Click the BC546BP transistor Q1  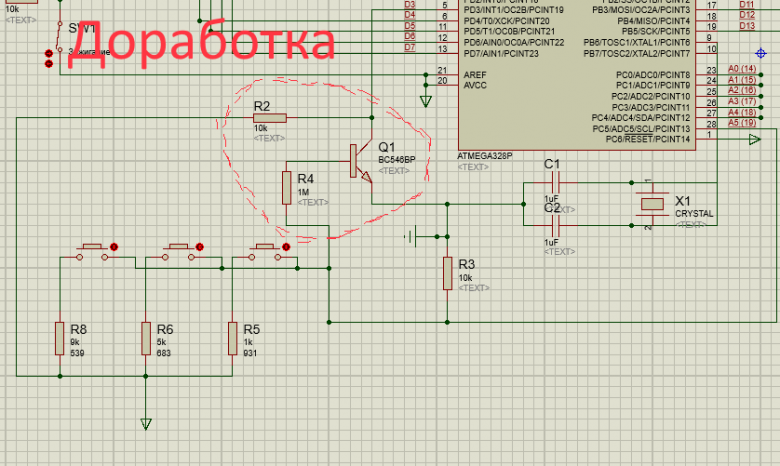point(360,161)
